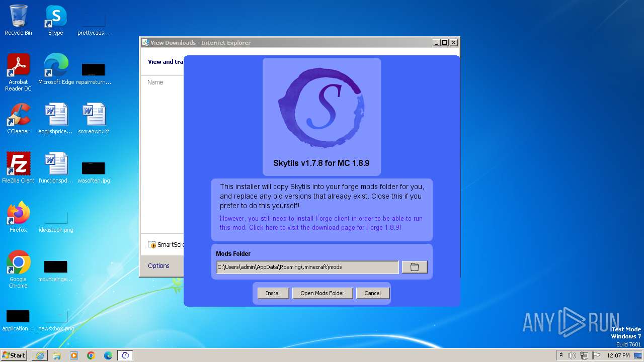Open Options in View Downloads window

[x=158, y=265]
